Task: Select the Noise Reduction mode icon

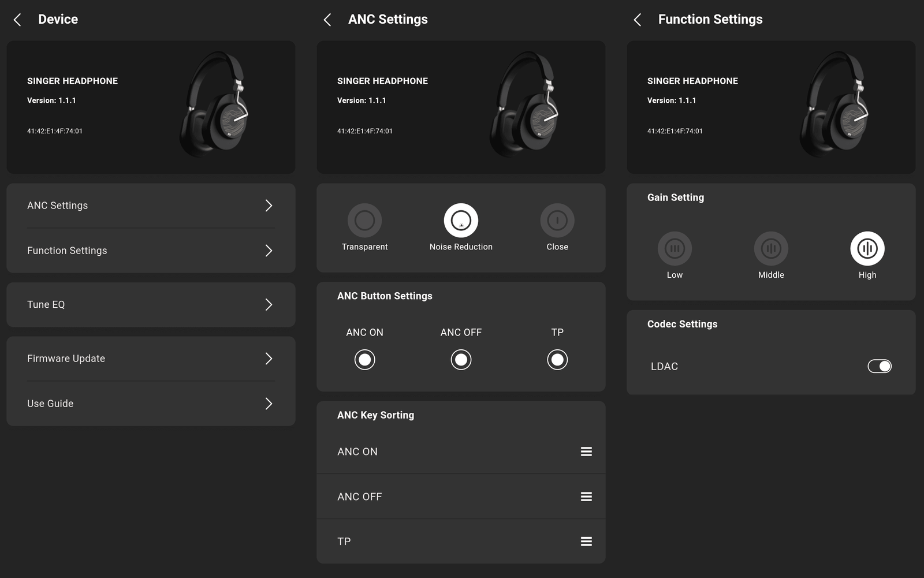Action: [461, 221]
